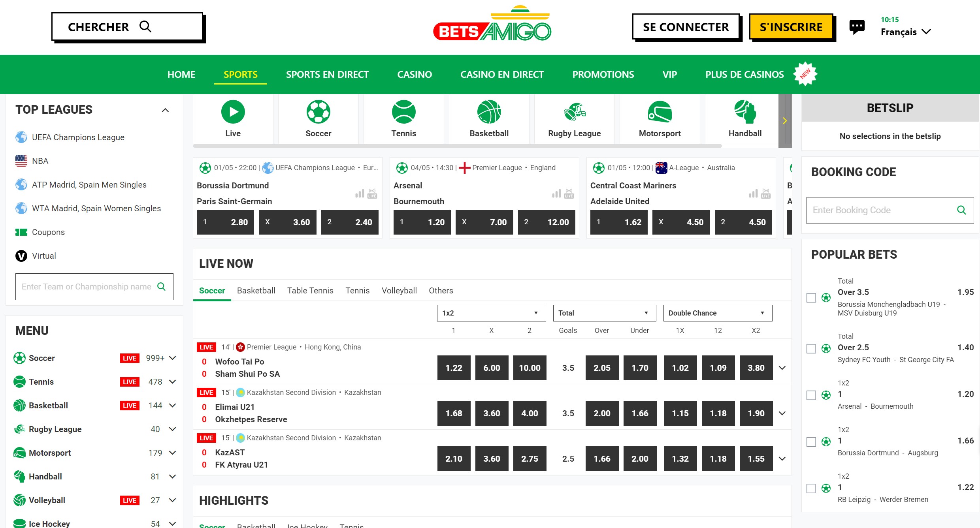Open the Double Chance market dropdown
Image resolution: width=980 pixels, height=528 pixels.
click(718, 313)
